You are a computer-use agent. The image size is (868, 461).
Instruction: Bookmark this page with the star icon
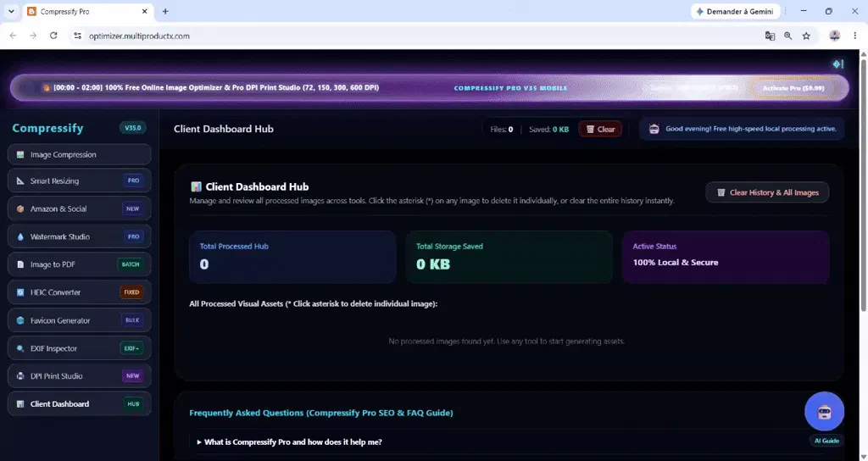(806, 36)
